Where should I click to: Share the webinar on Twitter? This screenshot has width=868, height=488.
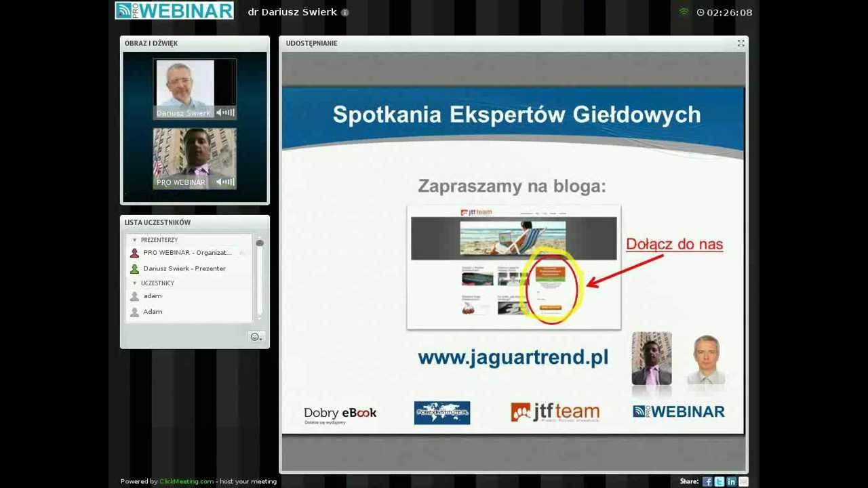tap(719, 481)
